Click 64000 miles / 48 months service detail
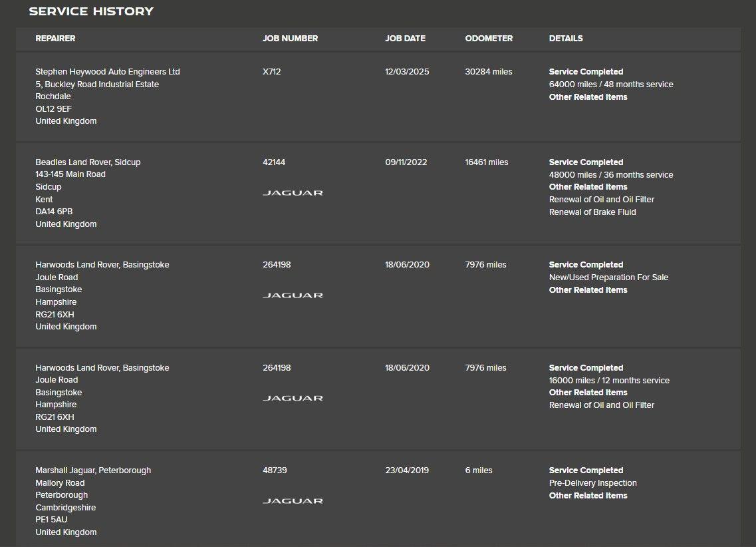756x547 pixels. click(611, 84)
